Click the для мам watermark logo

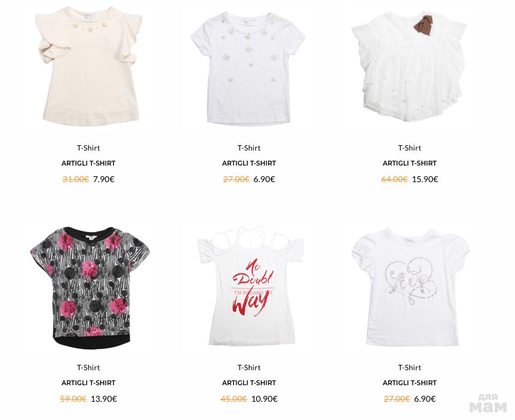click(488, 403)
